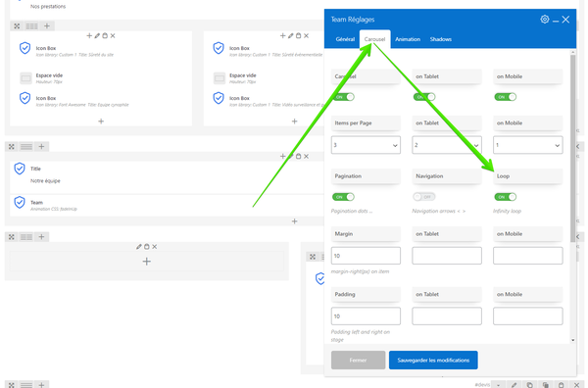The height and width of the screenshot is (388, 588).
Task: Switch to the Carousel tab
Action: 374,39
